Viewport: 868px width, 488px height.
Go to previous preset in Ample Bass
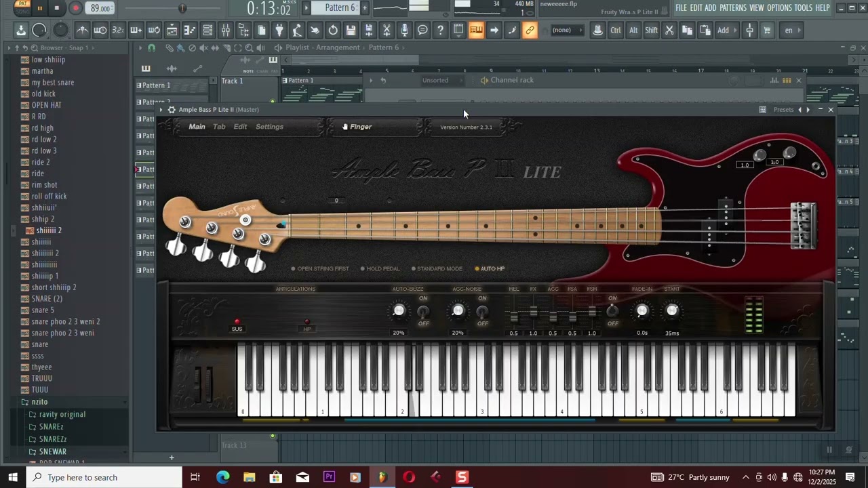tap(800, 110)
